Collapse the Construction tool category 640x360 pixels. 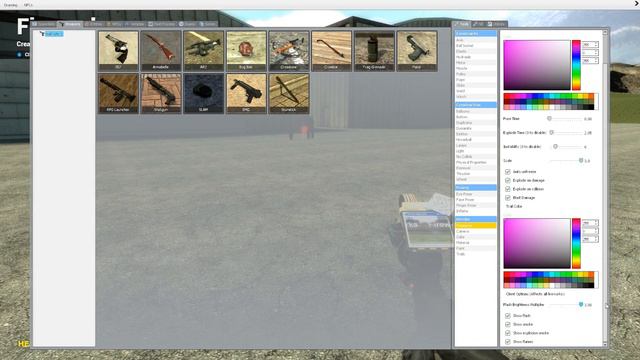[476, 105]
